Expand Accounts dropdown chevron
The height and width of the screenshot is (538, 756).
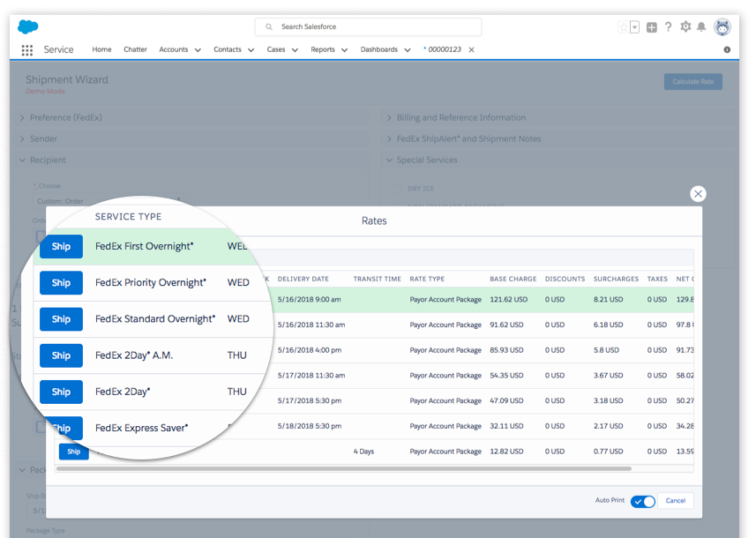pyautogui.click(x=198, y=50)
